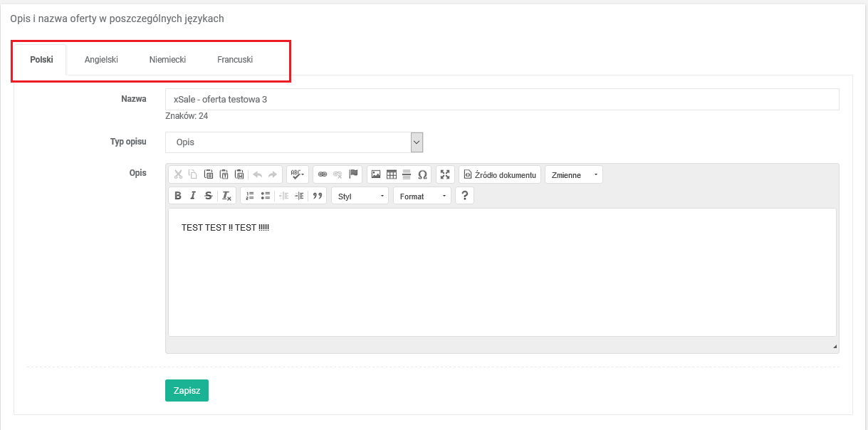Insert a table into the editor

(x=392, y=174)
